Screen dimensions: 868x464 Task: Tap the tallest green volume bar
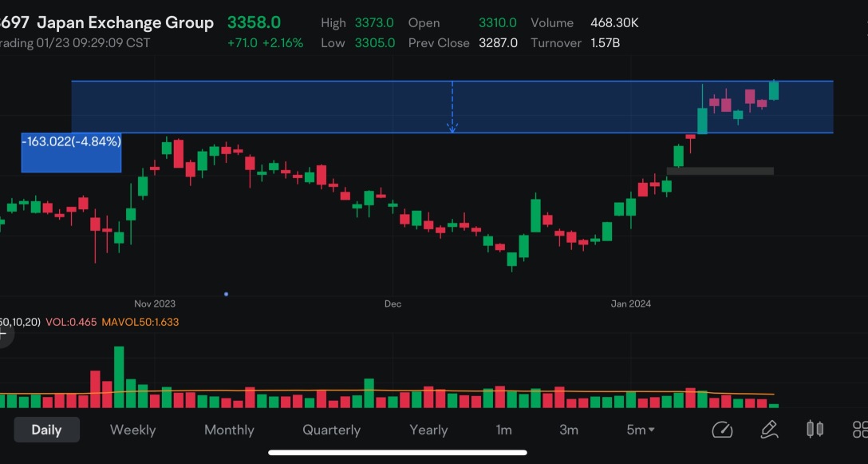(x=119, y=377)
